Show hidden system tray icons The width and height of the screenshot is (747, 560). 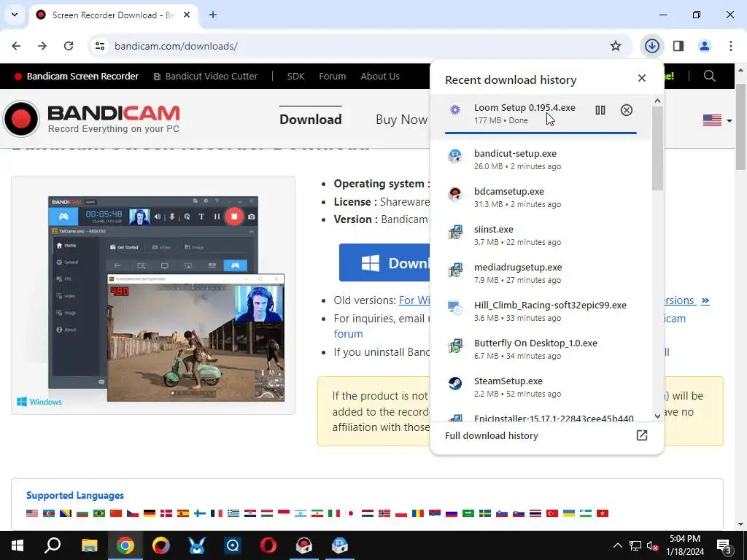click(x=617, y=545)
